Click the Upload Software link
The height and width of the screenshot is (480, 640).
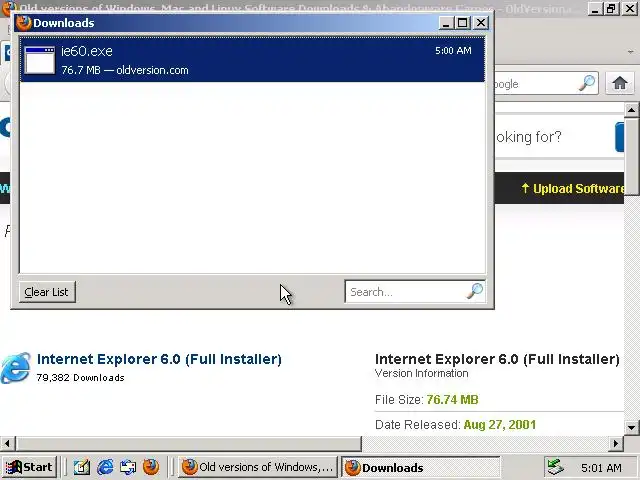coord(573,189)
